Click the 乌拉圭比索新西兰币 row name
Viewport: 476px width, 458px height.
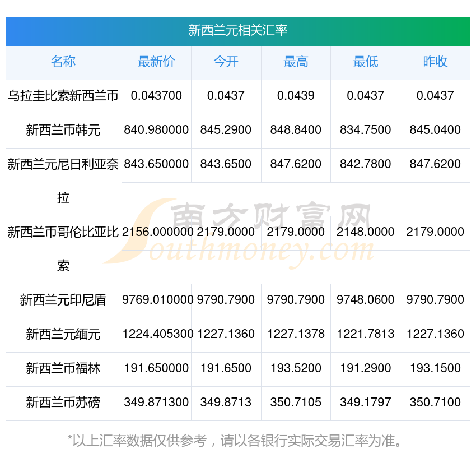[63, 96]
